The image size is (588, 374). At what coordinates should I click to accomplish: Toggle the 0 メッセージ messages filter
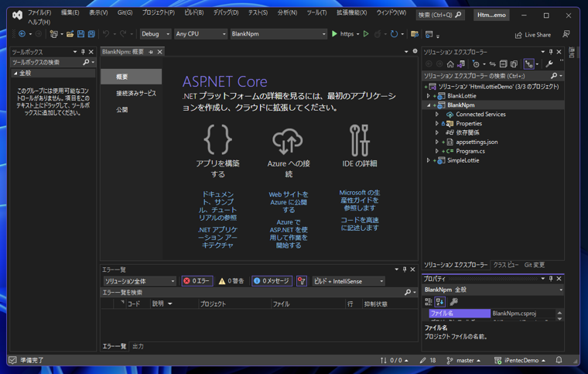272,281
